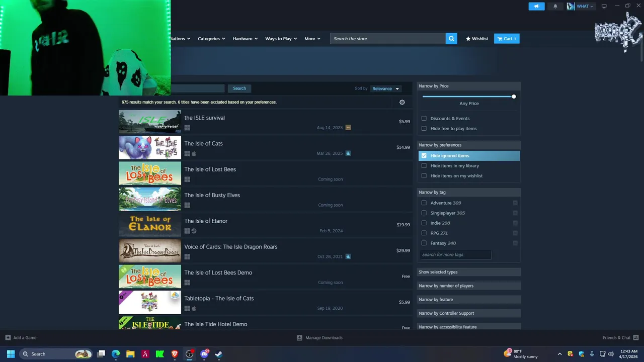The width and height of the screenshot is (644, 362).
Task: Uncheck Hide ignored items
Action: (424, 156)
